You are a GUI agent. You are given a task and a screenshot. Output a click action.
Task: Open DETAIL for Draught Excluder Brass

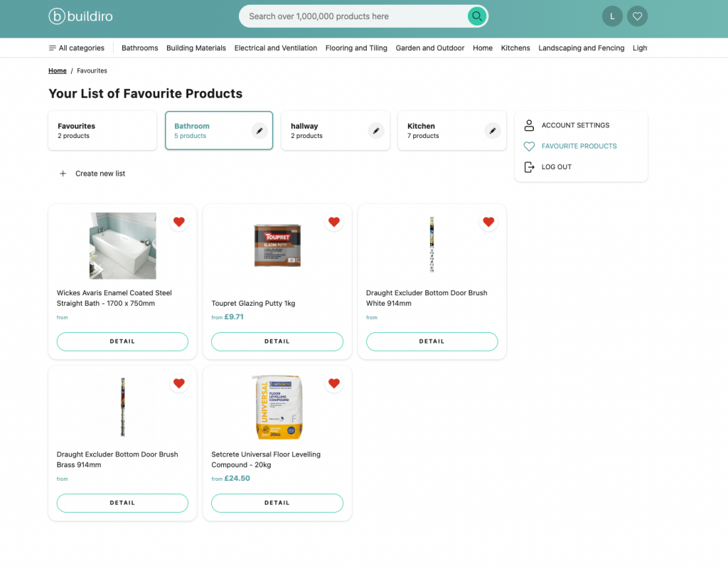coord(122,504)
